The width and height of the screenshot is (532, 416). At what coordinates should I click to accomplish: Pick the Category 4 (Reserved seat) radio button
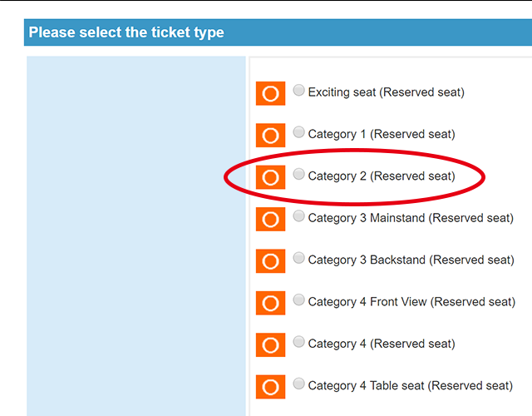coord(299,342)
